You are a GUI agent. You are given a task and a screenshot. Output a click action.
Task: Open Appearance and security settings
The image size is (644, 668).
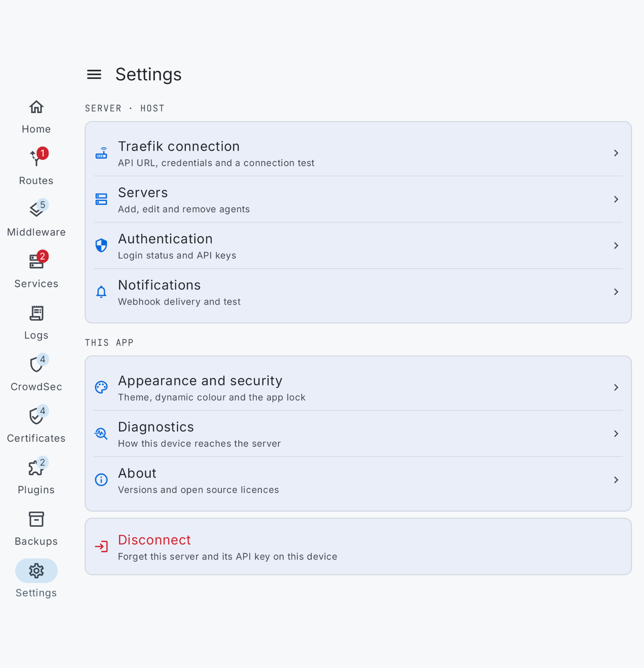[x=358, y=387]
